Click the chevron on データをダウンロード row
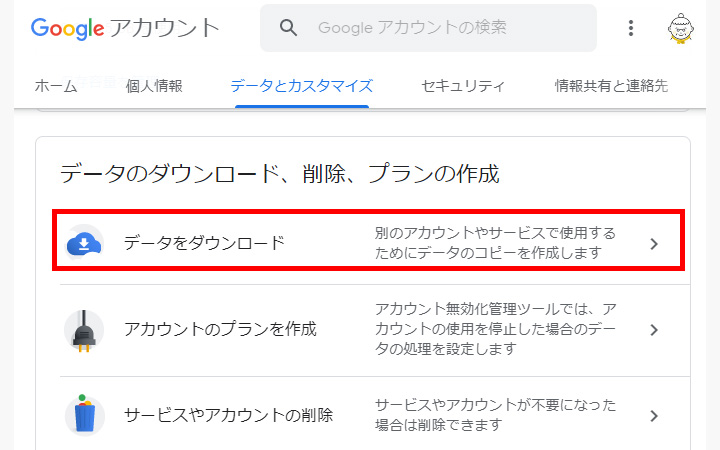Screen dimensions: 720x450 pyautogui.click(x=654, y=244)
